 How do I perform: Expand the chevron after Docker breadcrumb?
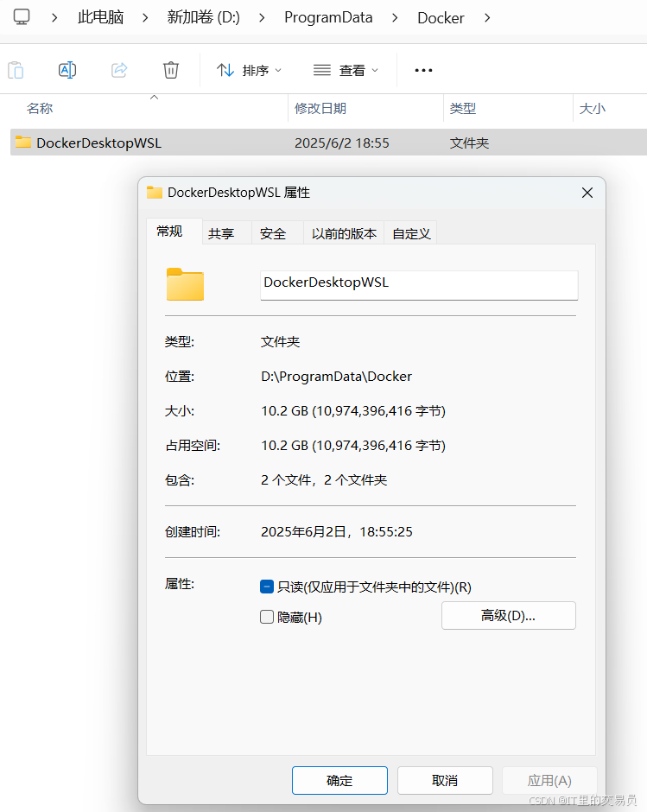(487, 17)
